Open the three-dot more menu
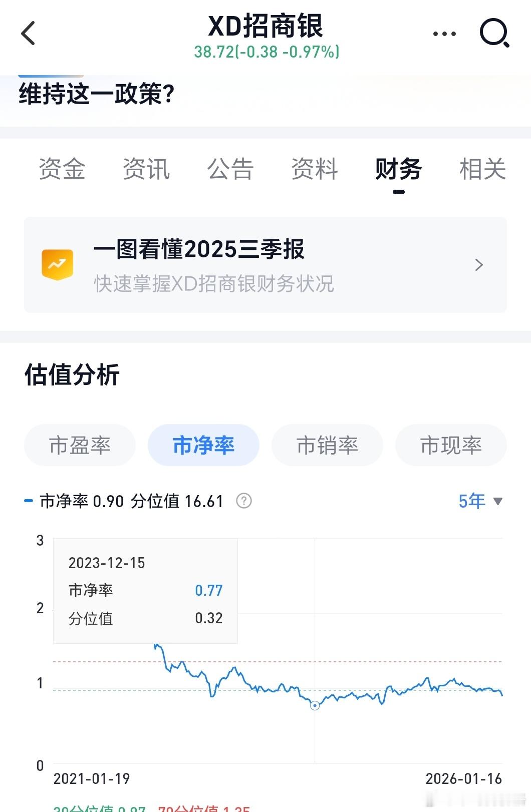 click(x=444, y=34)
